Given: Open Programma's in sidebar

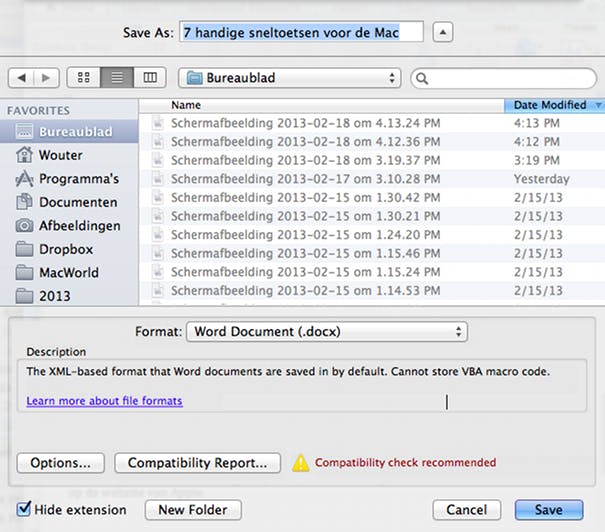Looking at the screenshot, I should (79, 178).
